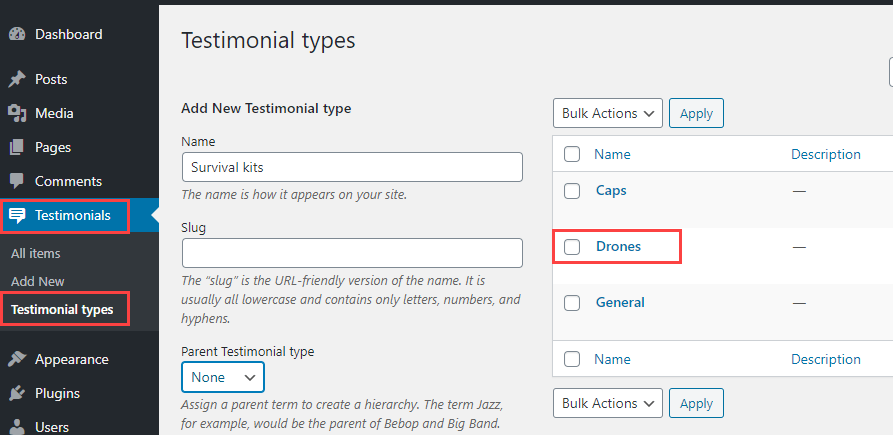Image resolution: width=893 pixels, height=435 pixels.
Task: Open Add New submenu link
Action: [38, 281]
